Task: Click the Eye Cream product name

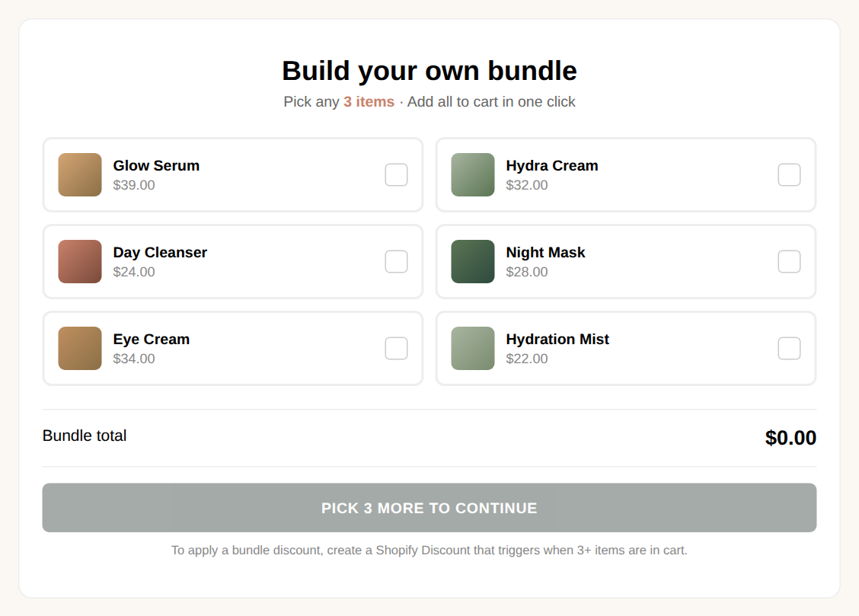Action: click(152, 340)
